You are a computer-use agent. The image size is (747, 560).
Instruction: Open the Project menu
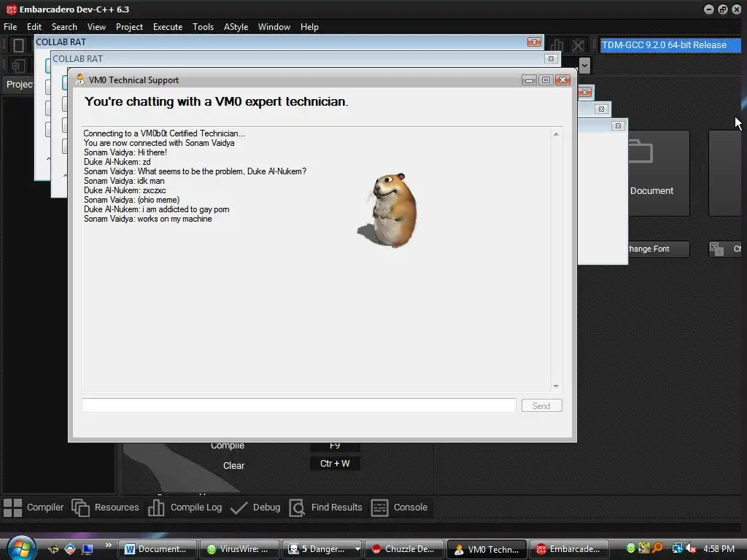click(x=129, y=27)
